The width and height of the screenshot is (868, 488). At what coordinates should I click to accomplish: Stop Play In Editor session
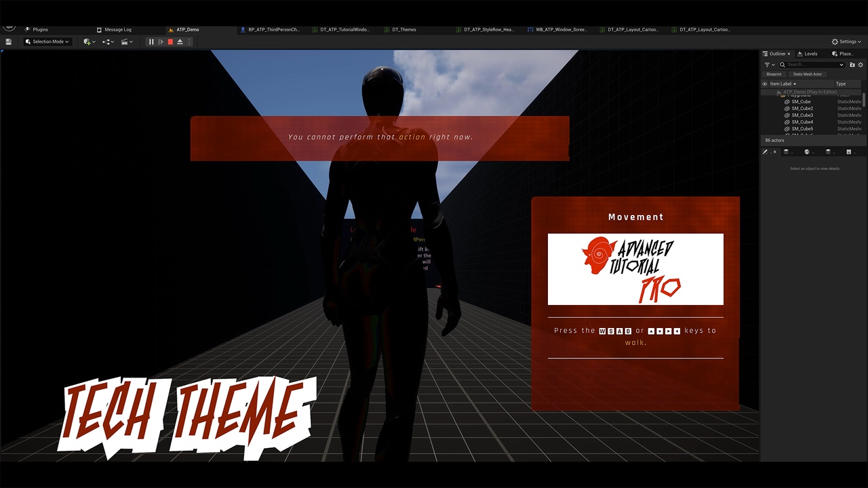pos(170,41)
